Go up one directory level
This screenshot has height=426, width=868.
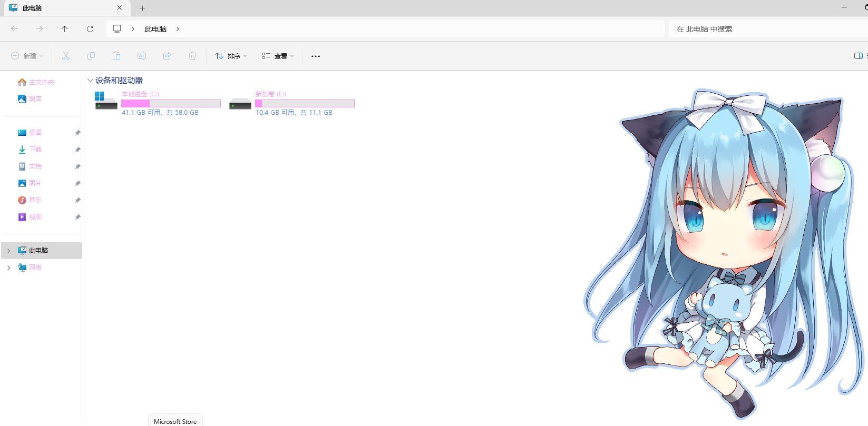65,29
